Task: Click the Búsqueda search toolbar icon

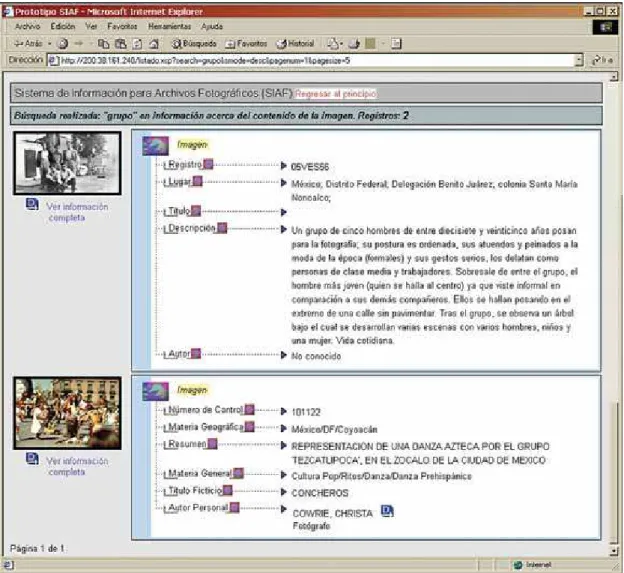Action: point(194,43)
